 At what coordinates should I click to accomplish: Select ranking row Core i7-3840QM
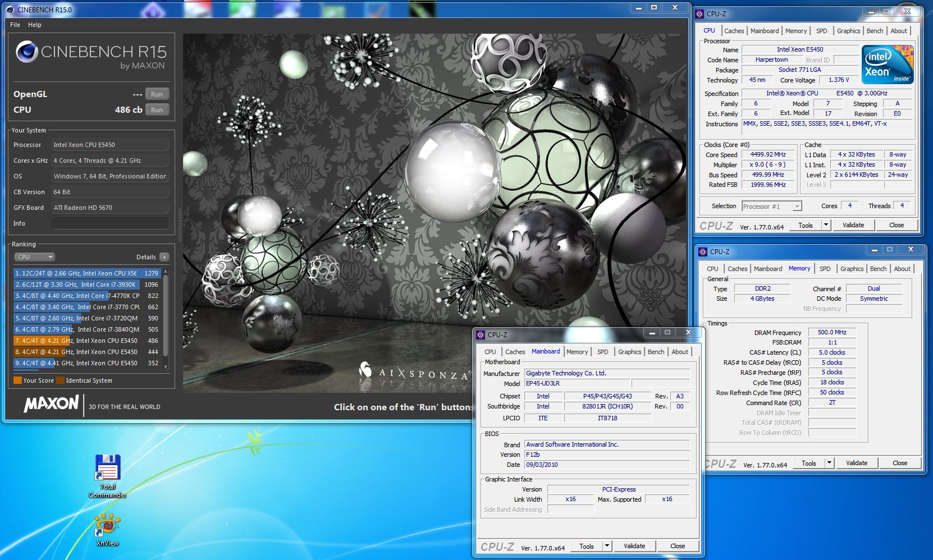(x=87, y=329)
